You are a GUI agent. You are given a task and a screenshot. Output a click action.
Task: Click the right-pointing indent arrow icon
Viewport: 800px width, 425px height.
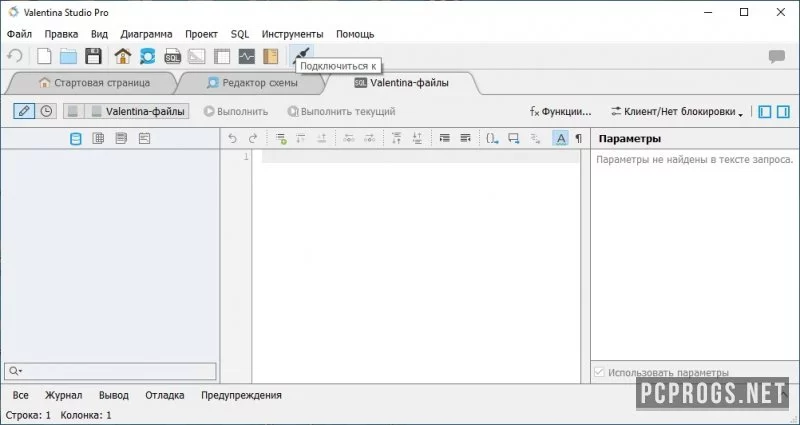tap(370, 138)
